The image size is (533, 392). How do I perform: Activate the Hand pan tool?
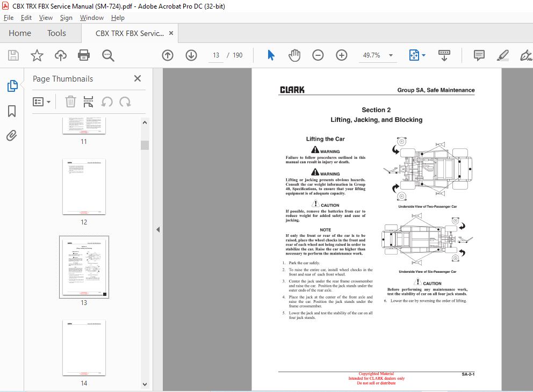294,55
